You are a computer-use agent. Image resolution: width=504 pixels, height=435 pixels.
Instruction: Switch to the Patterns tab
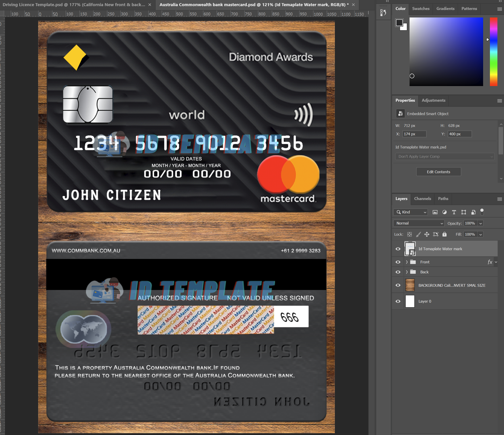[x=469, y=9]
